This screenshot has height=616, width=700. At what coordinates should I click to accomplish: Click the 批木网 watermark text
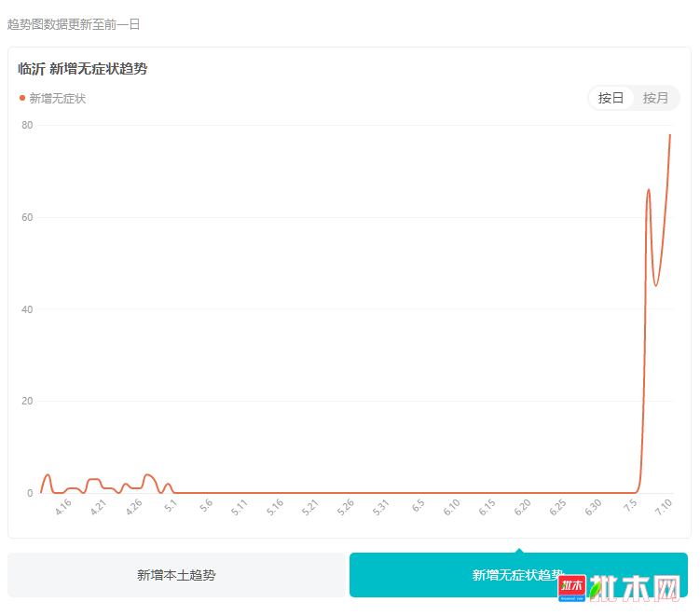point(635,588)
